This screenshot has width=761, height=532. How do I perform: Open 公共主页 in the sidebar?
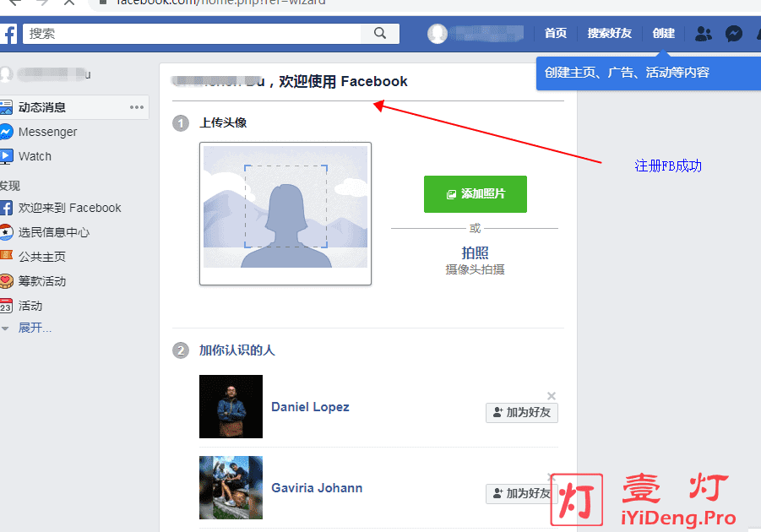point(41,257)
